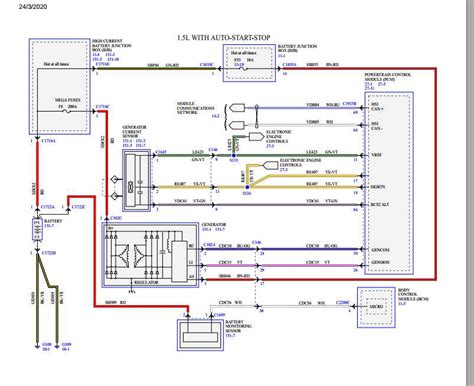
Task: Click the vertical scrollbar on right edge
Action: (470, 193)
